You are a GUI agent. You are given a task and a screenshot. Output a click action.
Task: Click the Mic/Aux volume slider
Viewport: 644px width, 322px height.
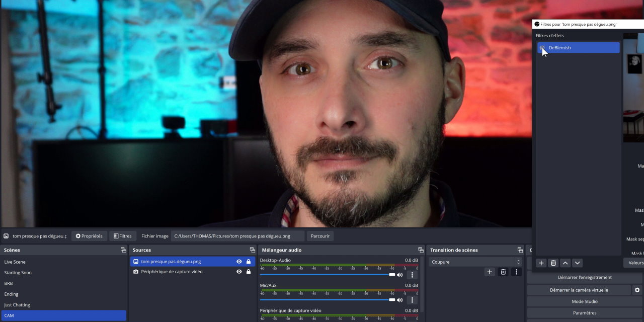click(327, 300)
